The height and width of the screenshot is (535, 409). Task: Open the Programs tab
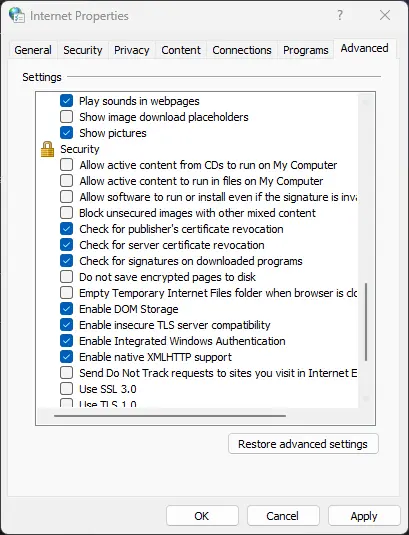[x=306, y=50]
